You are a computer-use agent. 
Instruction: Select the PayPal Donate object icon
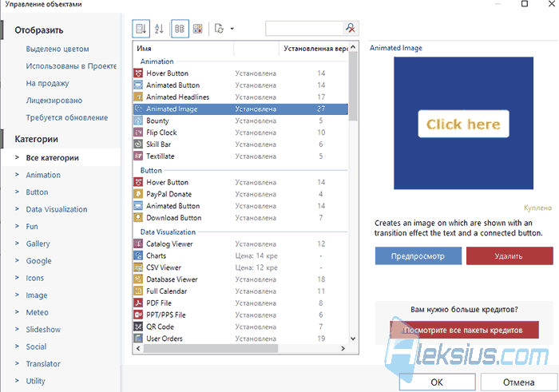click(138, 194)
